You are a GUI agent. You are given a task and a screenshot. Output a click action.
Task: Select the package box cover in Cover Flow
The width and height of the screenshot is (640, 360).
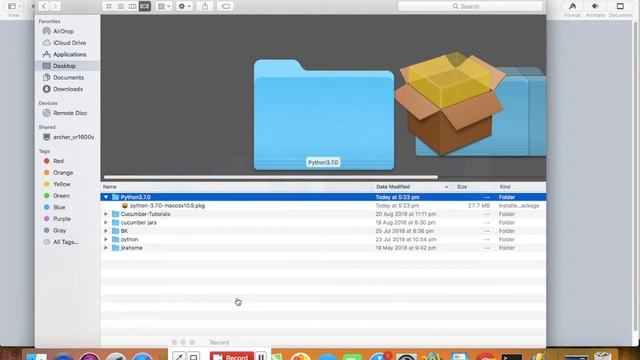click(450, 103)
